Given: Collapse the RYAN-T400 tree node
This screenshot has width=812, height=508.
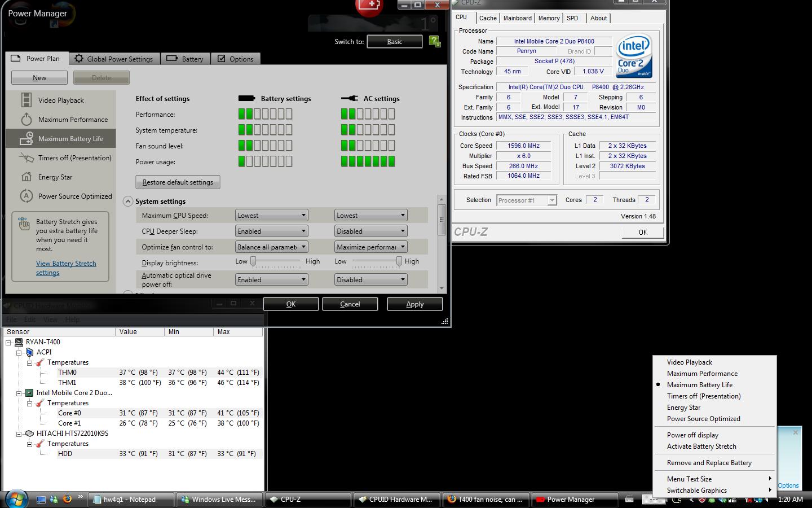Looking at the screenshot, I should [x=8, y=342].
